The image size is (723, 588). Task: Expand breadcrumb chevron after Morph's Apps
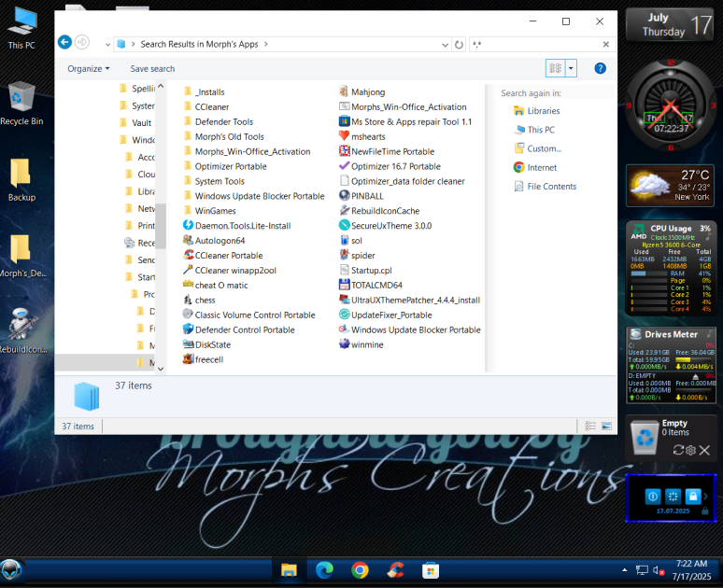tap(265, 44)
